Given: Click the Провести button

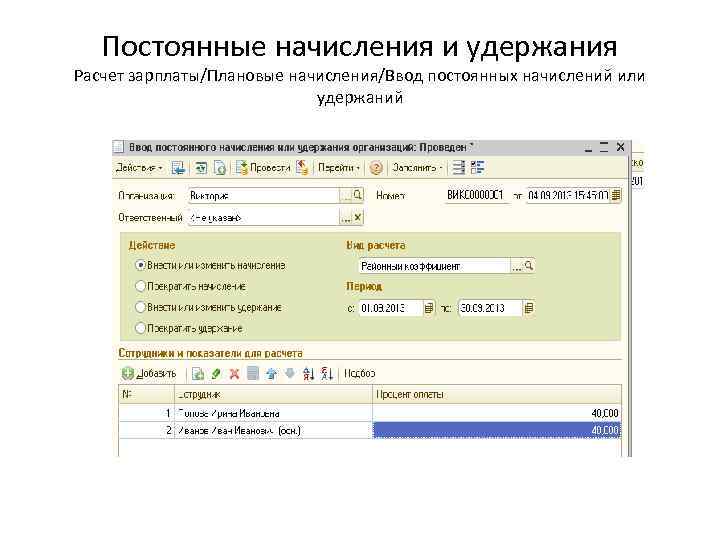Looking at the screenshot, I should (x=263, y=168).
